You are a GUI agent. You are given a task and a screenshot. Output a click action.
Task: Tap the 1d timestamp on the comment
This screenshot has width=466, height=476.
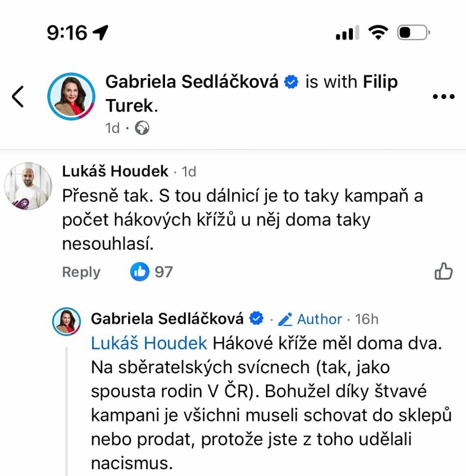(189, 171)
